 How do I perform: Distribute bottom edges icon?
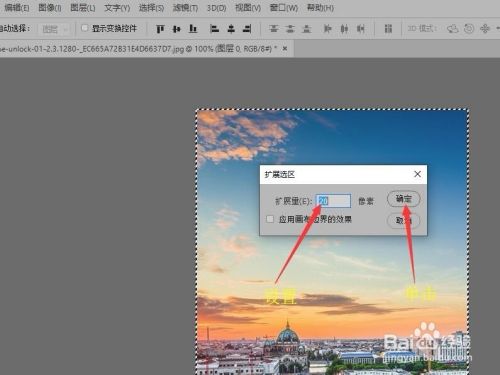[307, 29]
